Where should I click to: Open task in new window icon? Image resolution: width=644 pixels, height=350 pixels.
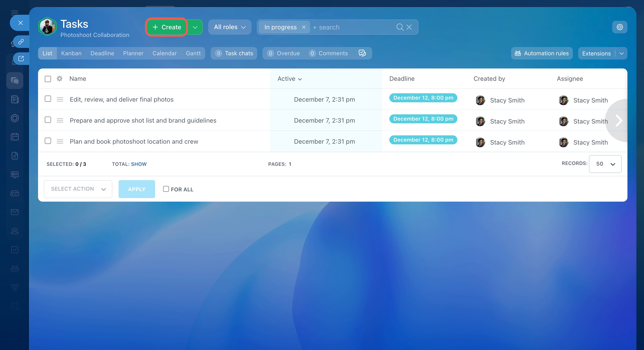(x=21, y=58)
